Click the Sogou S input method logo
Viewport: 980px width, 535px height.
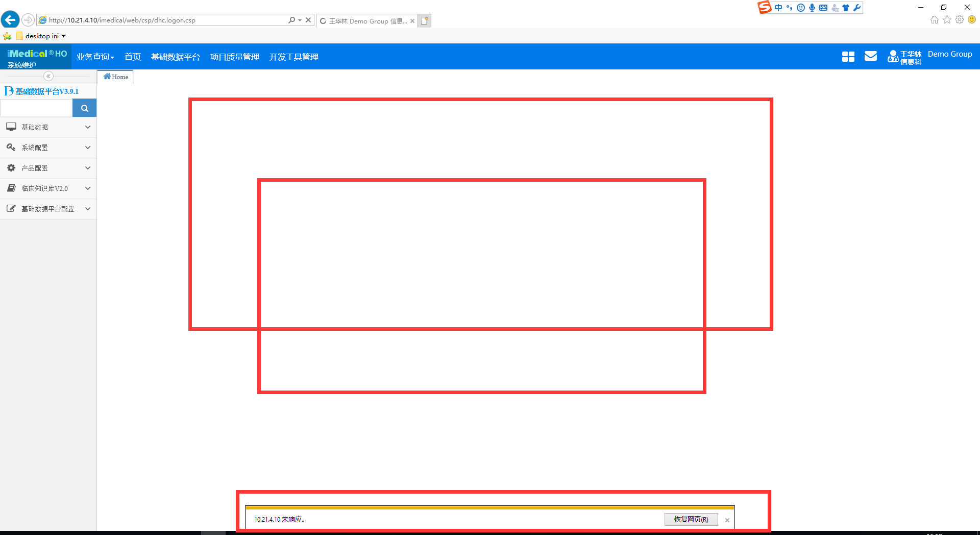coord(764,7)
